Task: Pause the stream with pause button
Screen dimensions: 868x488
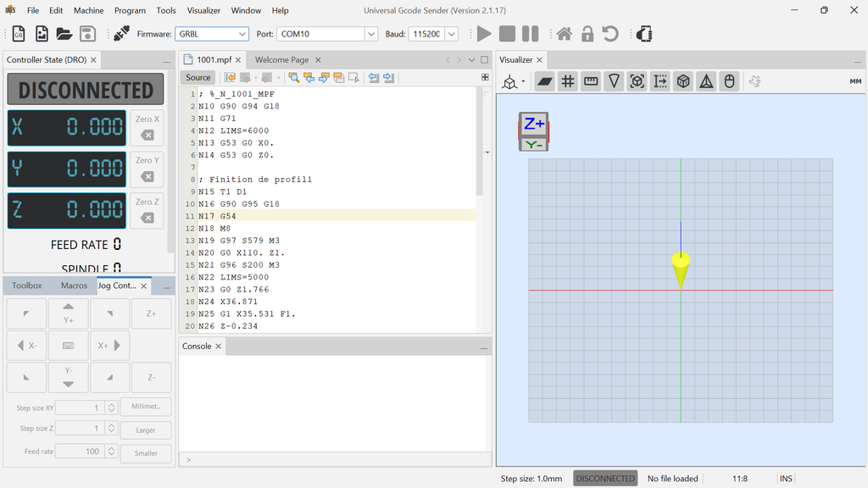Action: point(531,34)
